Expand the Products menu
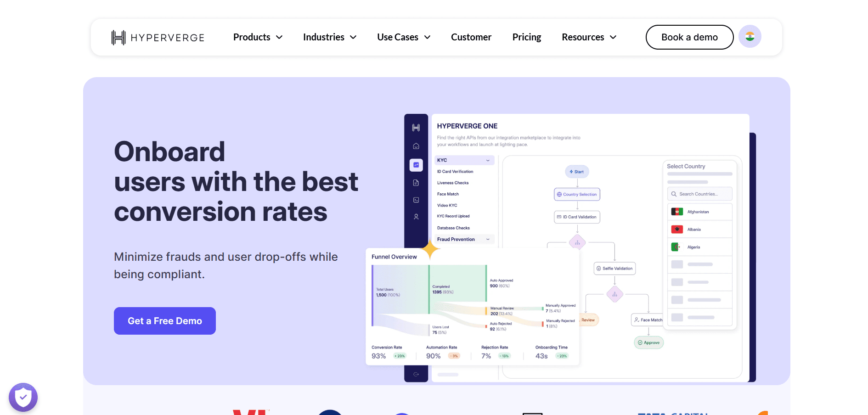Viewport: 868px width, 415px height. click(258, 37)
